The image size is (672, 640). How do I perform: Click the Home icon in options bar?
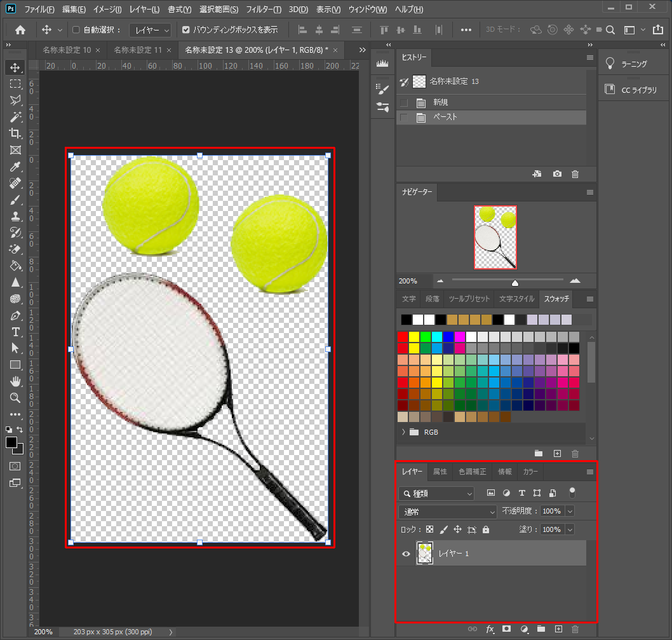coord(20,30)
